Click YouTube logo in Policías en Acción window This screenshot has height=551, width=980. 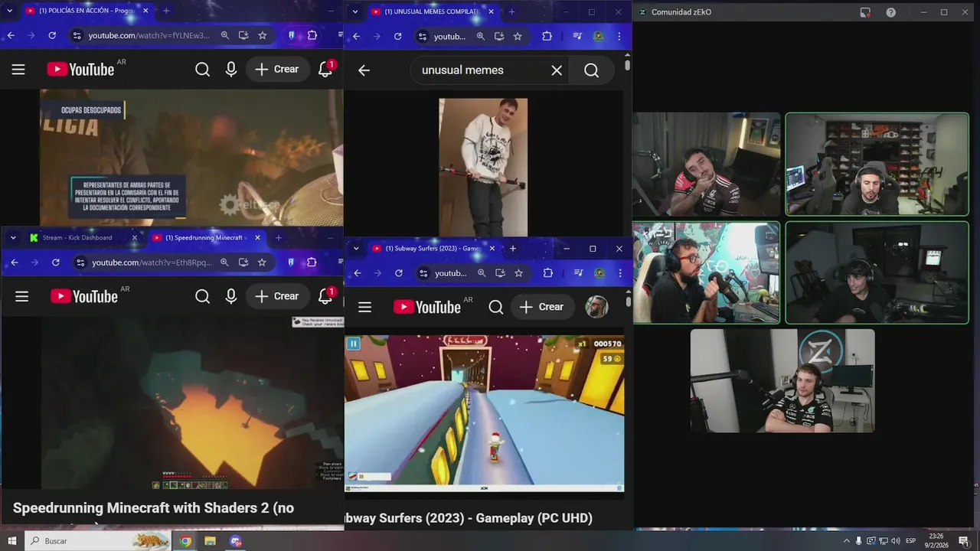80,70
